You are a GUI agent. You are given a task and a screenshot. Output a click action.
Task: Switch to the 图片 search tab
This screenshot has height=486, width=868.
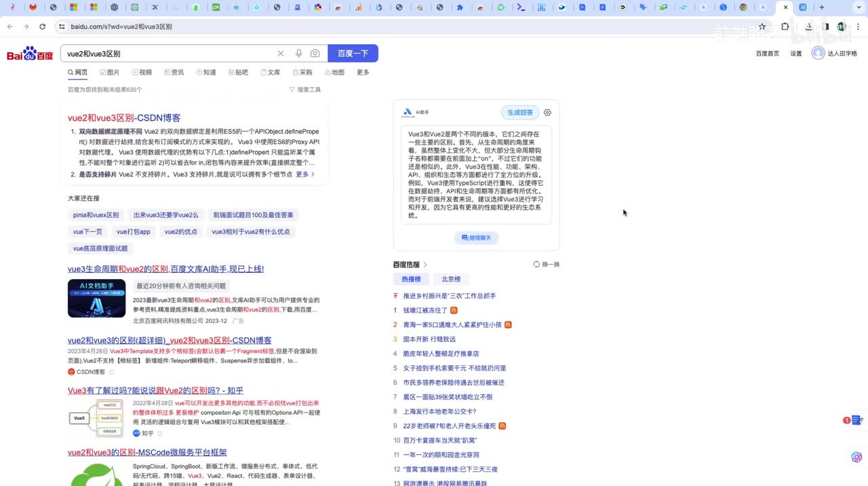[x=110, y=73]
